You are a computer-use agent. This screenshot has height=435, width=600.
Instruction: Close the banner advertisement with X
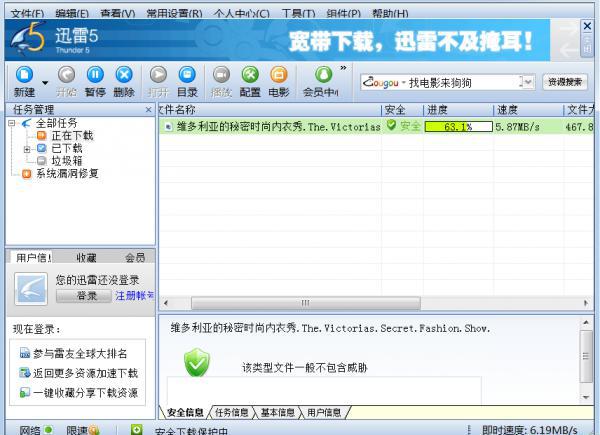pos(587,26)
